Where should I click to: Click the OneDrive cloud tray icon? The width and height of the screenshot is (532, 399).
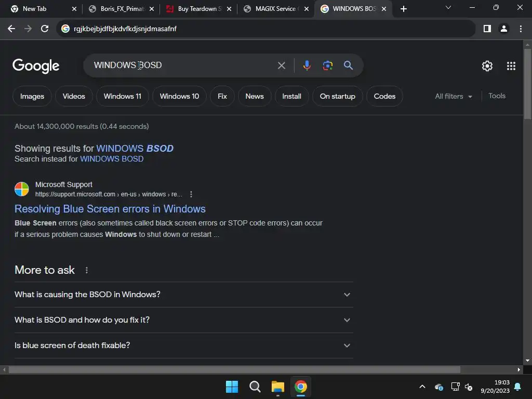point(438,387)
